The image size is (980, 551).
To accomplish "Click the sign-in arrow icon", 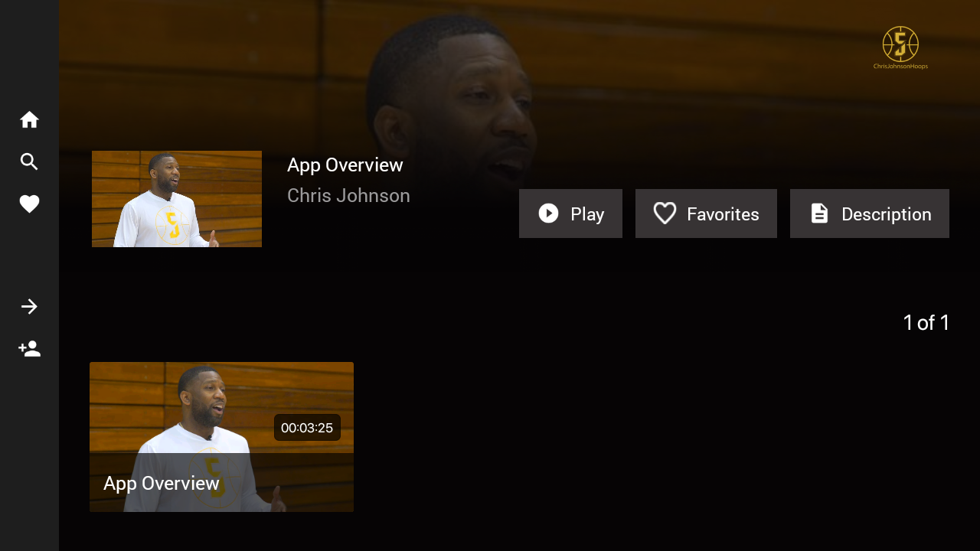I will click(x=29, y=307).
